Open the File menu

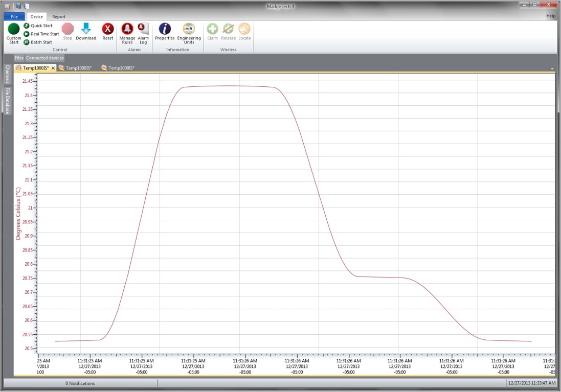coord(14,16)
